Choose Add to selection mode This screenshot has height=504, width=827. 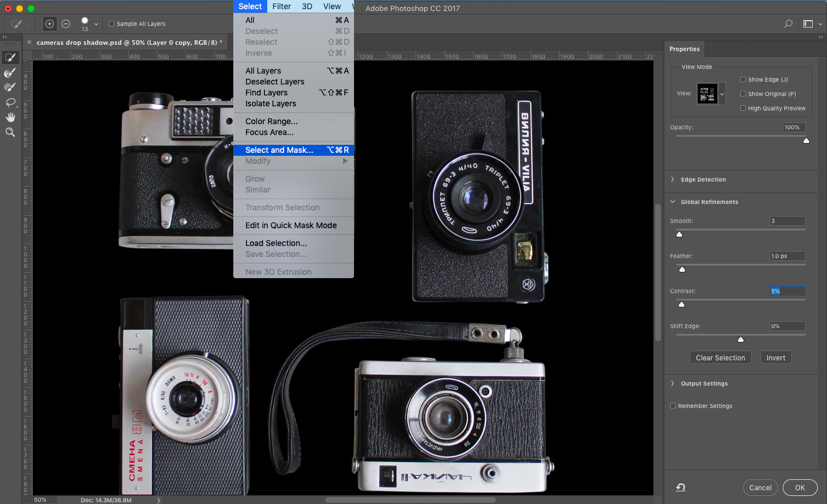[50, 24]
